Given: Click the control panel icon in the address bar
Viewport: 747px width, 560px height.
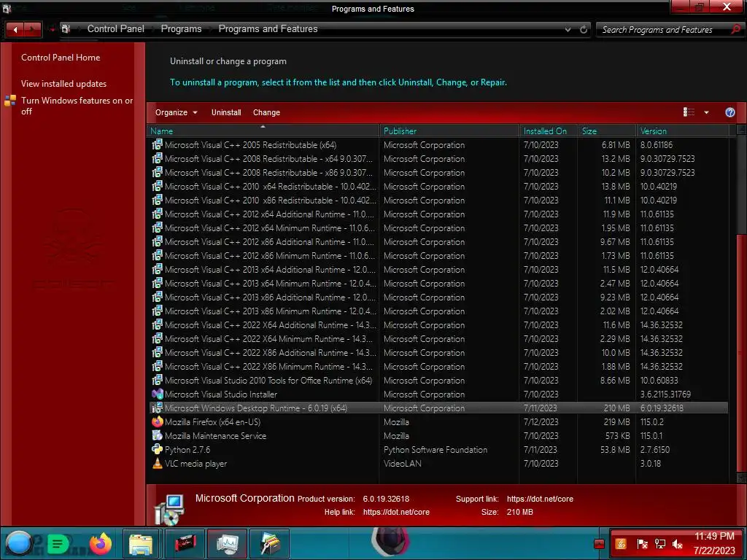Looking at the screenshot, I should coord(66,29).
